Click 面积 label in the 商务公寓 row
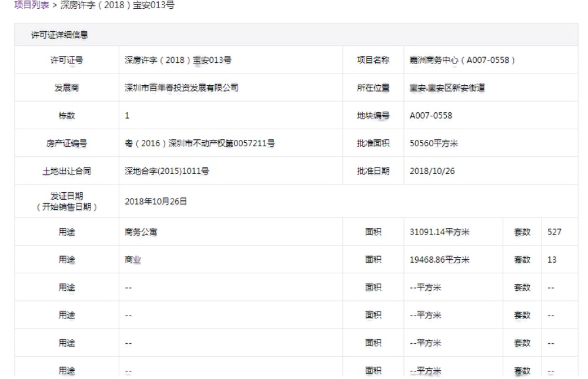Screen dimensions: 588x379 pos(373,232)
